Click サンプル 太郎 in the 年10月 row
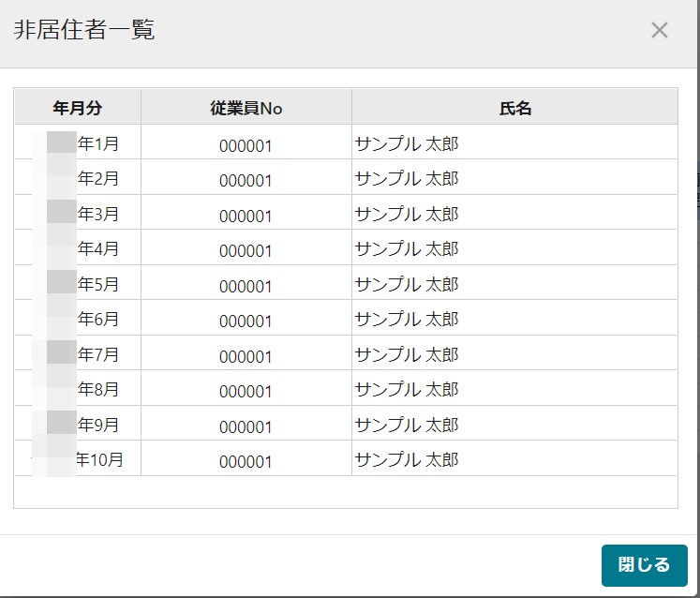Image resolution: width=700 pixels, height=598 pixels. click(407, 459)
